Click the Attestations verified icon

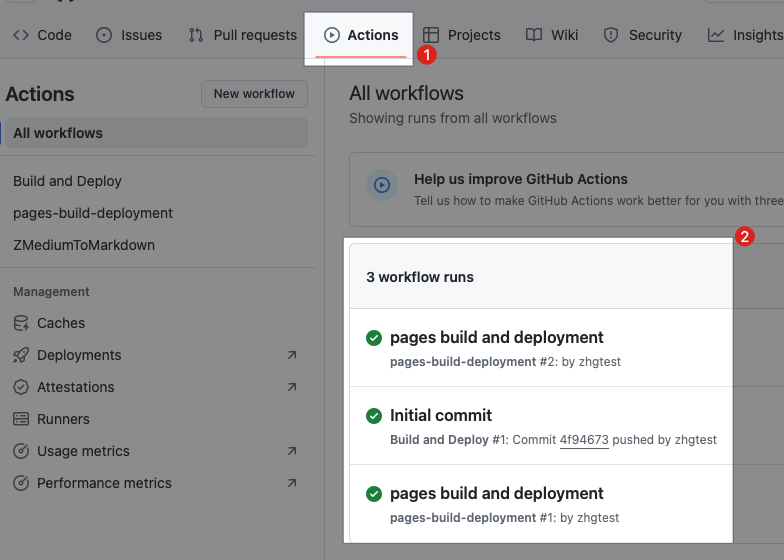pyautogui.click(x=21, y=387)
